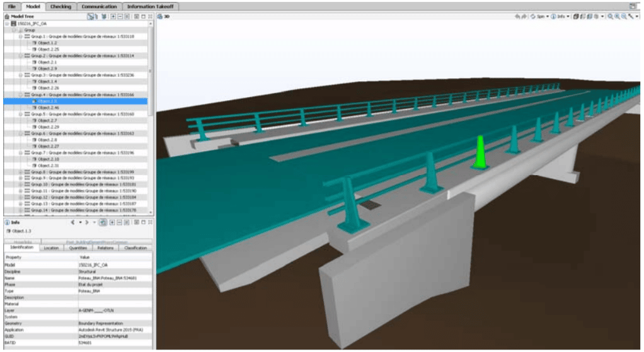Open the Quantities tab in Info panel

click(x=78, y=248)
